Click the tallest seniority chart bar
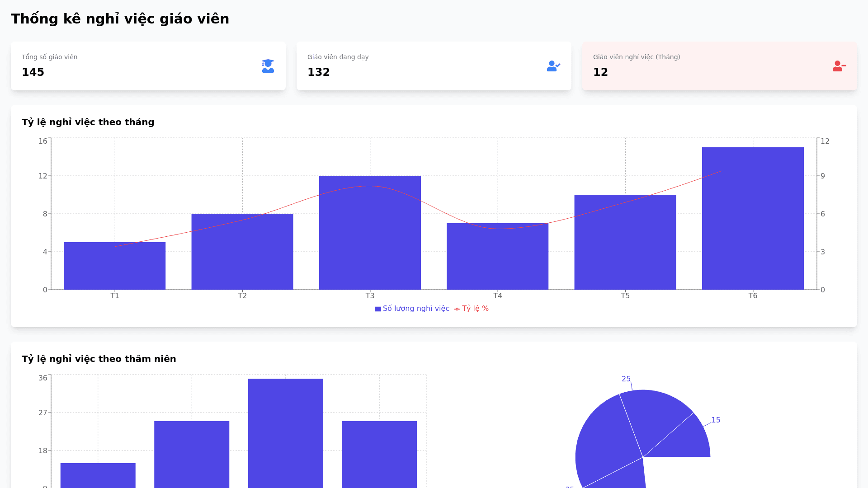This screenshot has height=488, width=868. [x=285, y=433]
